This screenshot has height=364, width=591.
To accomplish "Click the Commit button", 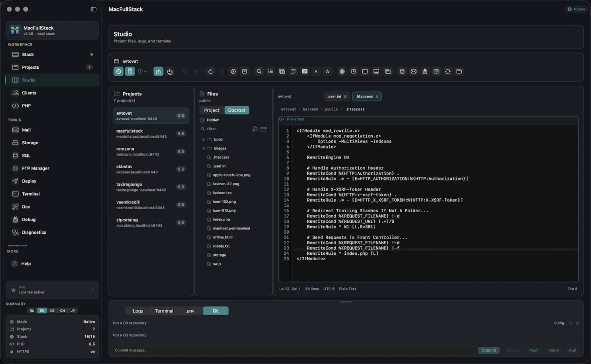I will click(489, 350).
